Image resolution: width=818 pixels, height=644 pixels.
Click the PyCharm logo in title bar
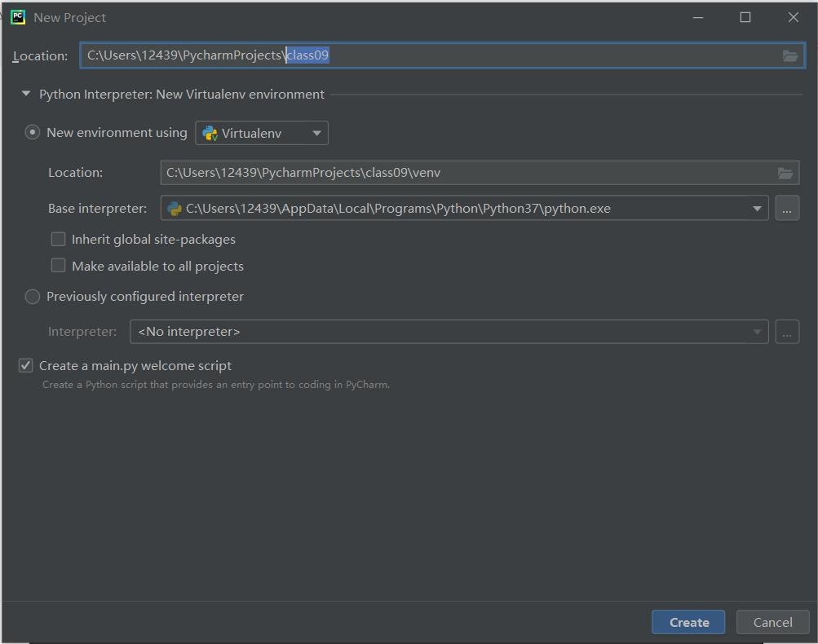17,17
